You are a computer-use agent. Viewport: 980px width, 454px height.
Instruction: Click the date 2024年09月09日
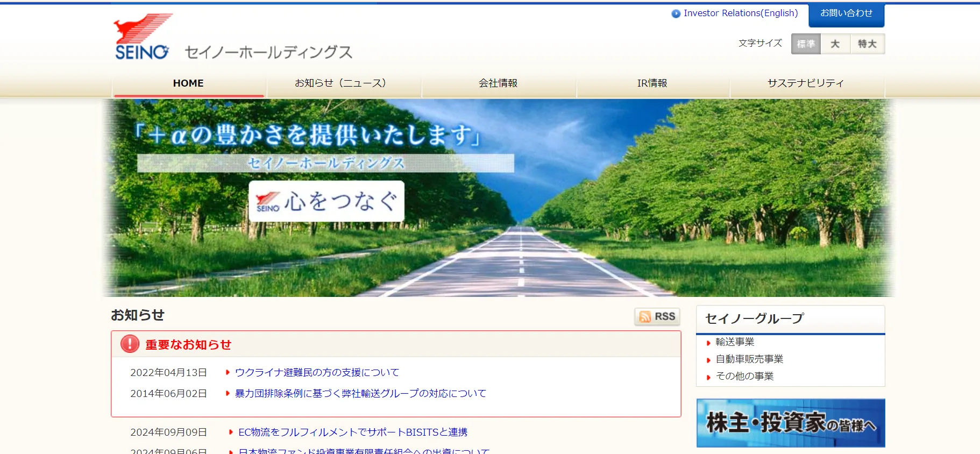(x=168, y=432)
